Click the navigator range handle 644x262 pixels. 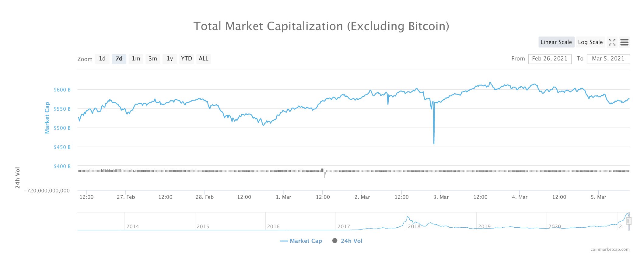point(628,221)
